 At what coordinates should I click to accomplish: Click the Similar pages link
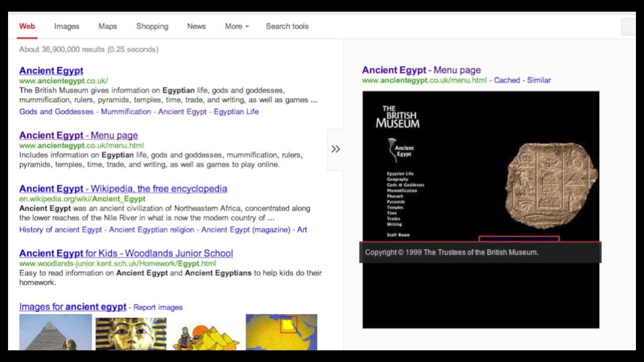tap(539, 80)
